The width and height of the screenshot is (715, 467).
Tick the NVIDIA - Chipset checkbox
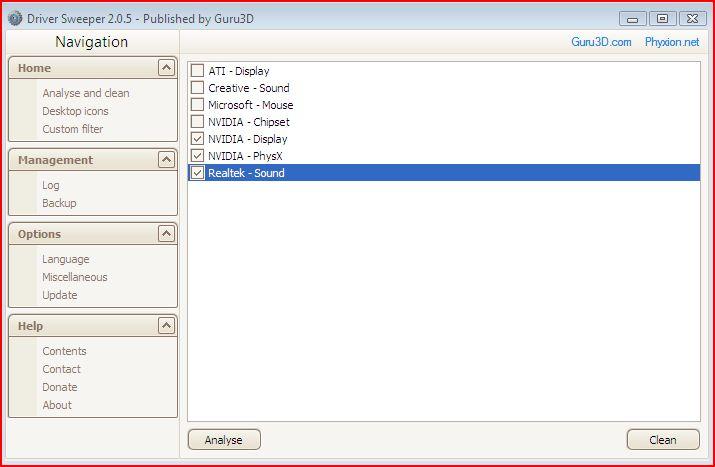[x=197, y=122]
